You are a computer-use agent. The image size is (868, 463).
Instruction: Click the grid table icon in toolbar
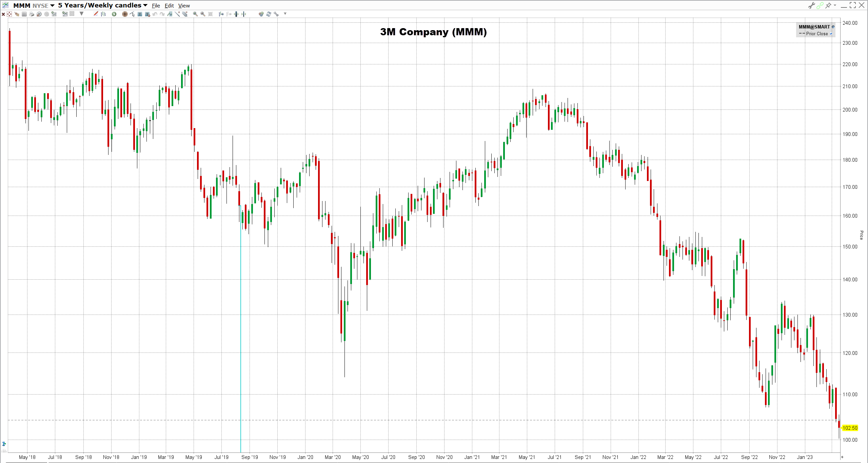coord(24,14)
